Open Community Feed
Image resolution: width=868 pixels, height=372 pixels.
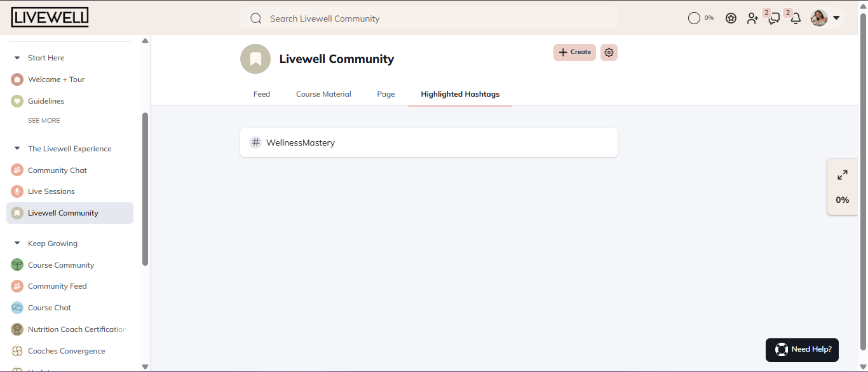coord(57,286)
